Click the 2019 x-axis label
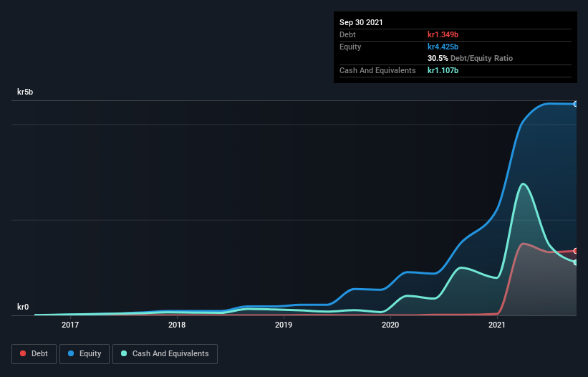This screenshot has height=377, width=588. pyautogui.click(x=284, y=325)
